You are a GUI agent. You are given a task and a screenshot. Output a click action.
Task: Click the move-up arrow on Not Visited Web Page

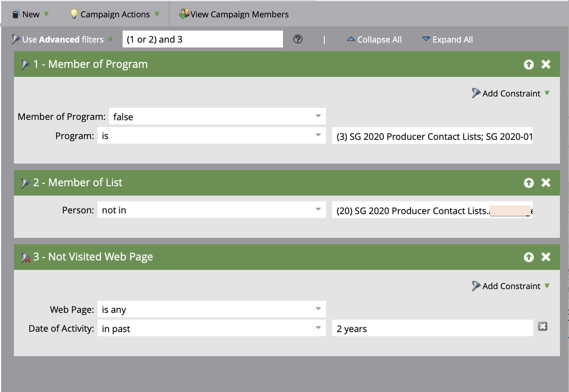click(x=528, y=257)
